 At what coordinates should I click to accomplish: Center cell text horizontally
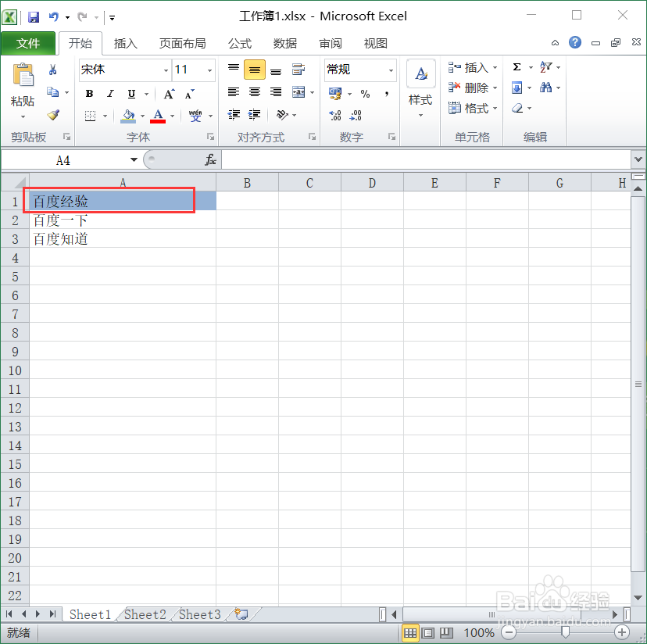pos(255,92)
